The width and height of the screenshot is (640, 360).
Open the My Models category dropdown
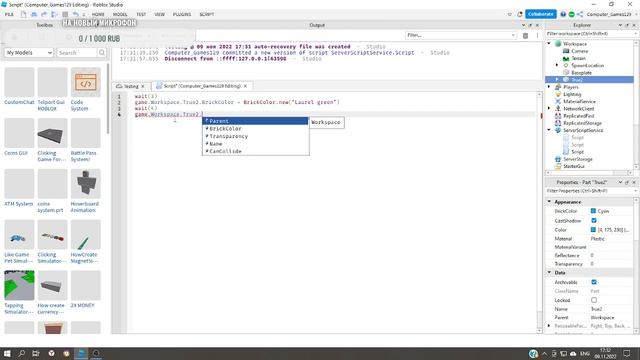29,53
